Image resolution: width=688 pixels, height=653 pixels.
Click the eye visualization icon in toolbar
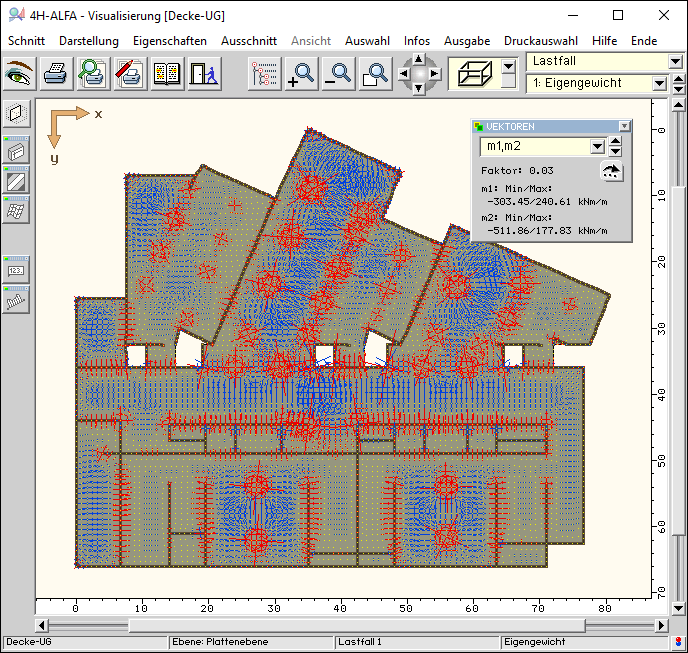point(19,74)
